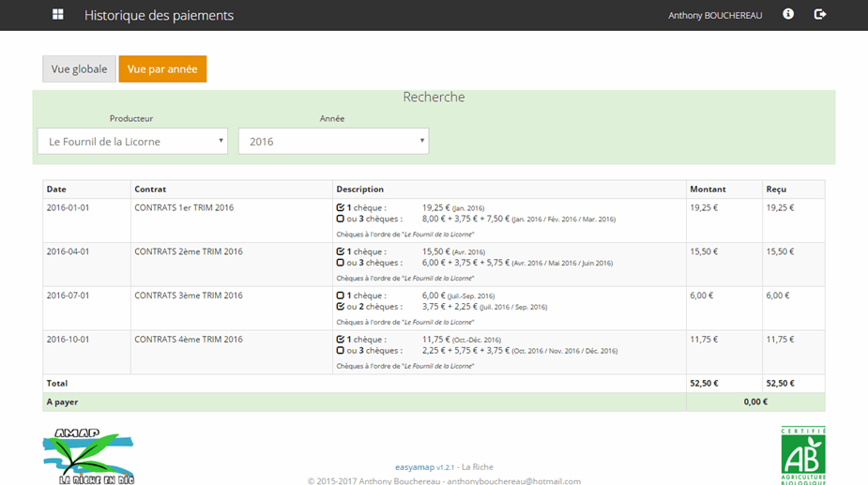The height and width of the screenshot is (485, 868).
Task: Toggle 3 chèques checkbox for 1er TRIM
Action: (x=340, y=219)
